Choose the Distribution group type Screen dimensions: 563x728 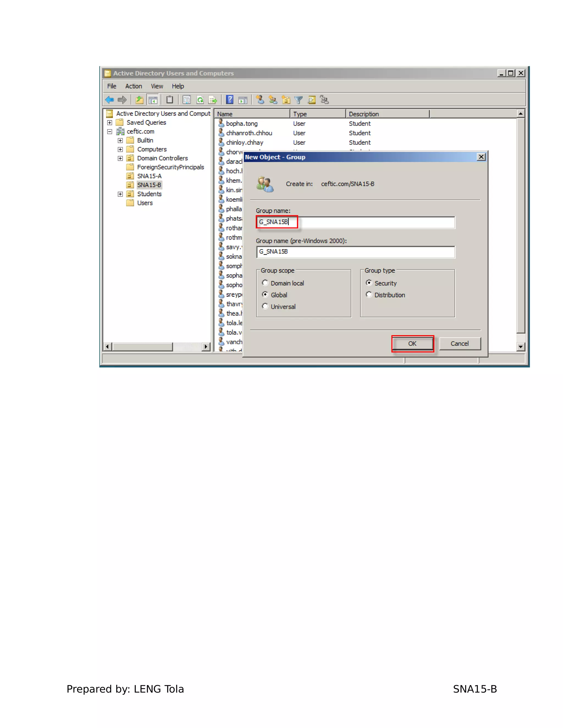coord(369,295)
